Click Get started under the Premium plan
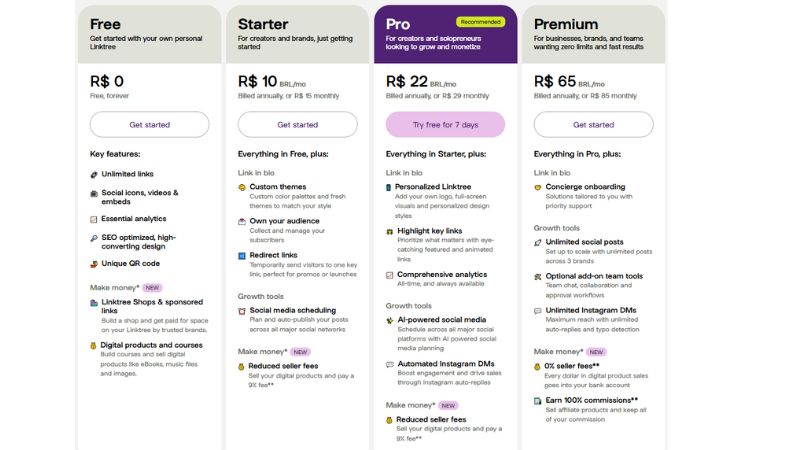The height and width of the screenshot is (450, 800). tap(593, 124)
